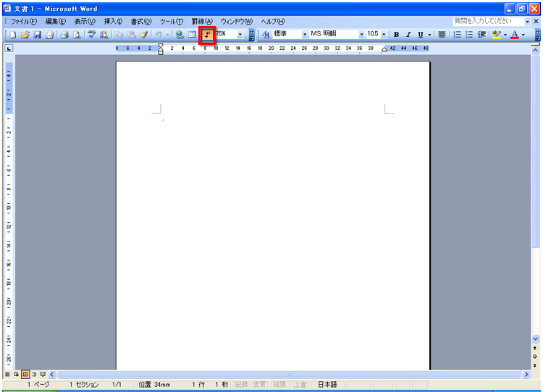Screen dimensions: 543x392
Task: Click the vertical scrollbar down arrow
Action: click(535, 338)
